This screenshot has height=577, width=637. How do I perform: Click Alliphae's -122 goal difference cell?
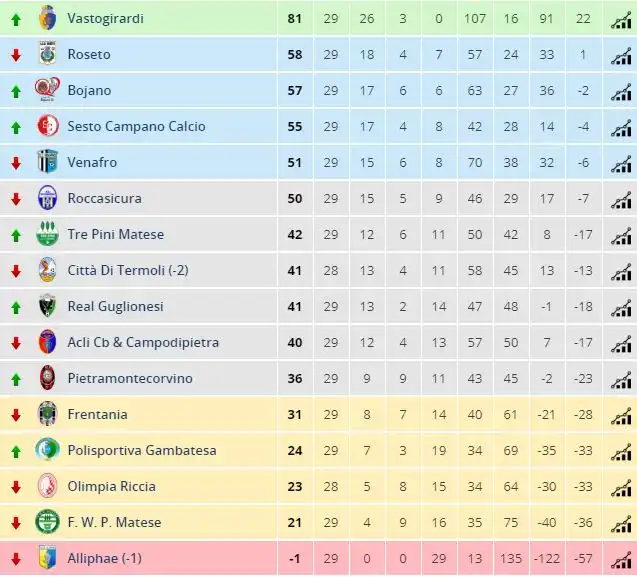point(546,559)
